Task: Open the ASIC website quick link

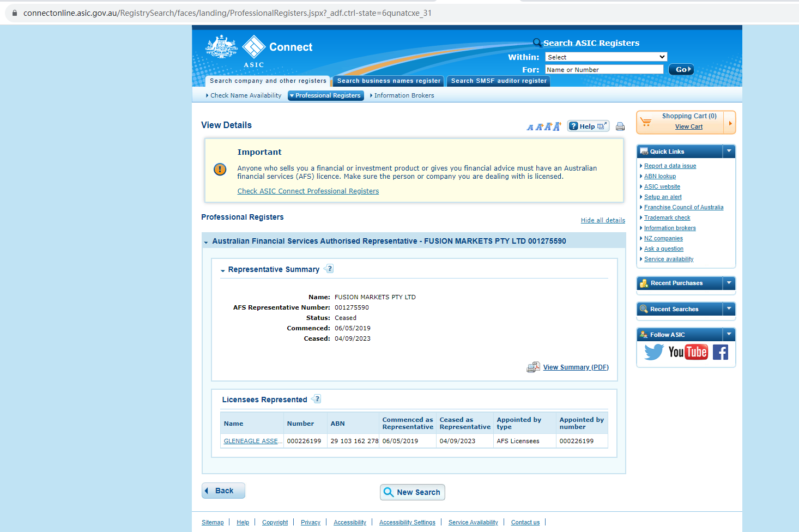Action: pos(662,186)
